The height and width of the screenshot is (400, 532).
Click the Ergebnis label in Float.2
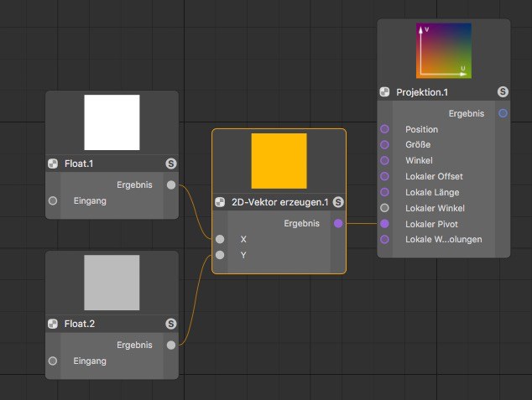click(135, 345)
